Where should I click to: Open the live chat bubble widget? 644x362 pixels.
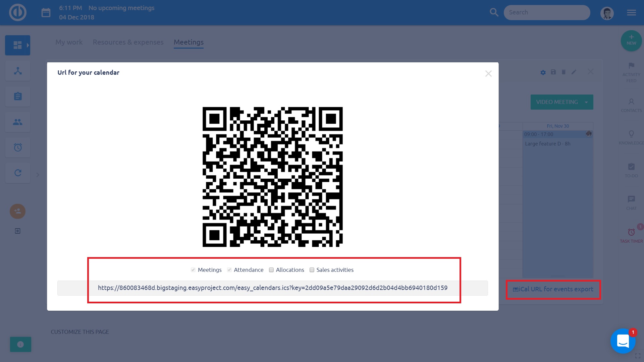pos(623,341)
